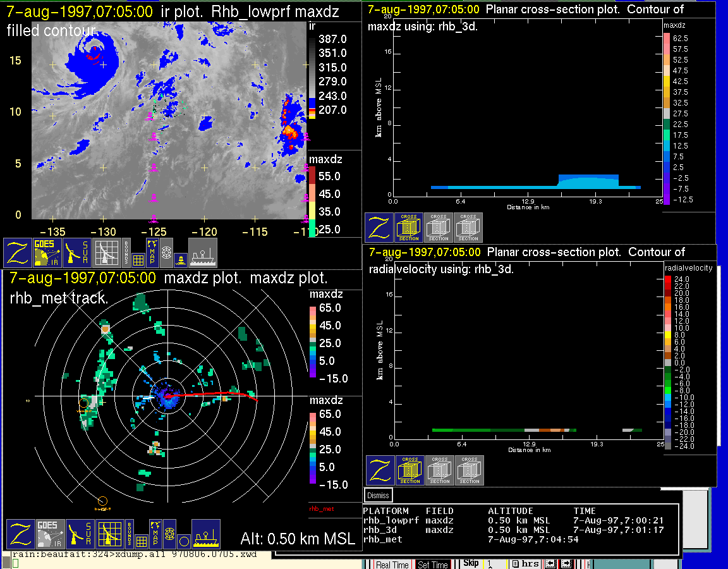728x569 pixels.
Task: Step time forward with the right arrow
Action: (566, 563)
